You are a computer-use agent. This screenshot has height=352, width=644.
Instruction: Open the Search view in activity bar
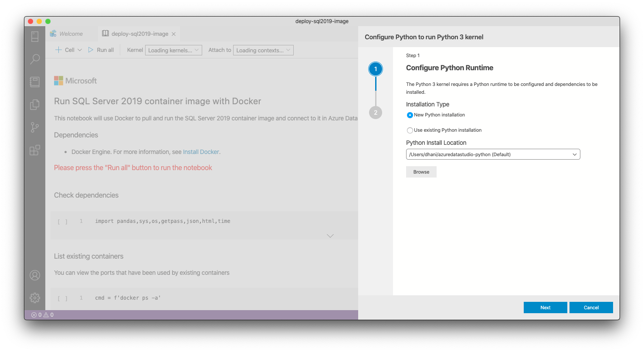pyautogui.click(x=35, y=59)
